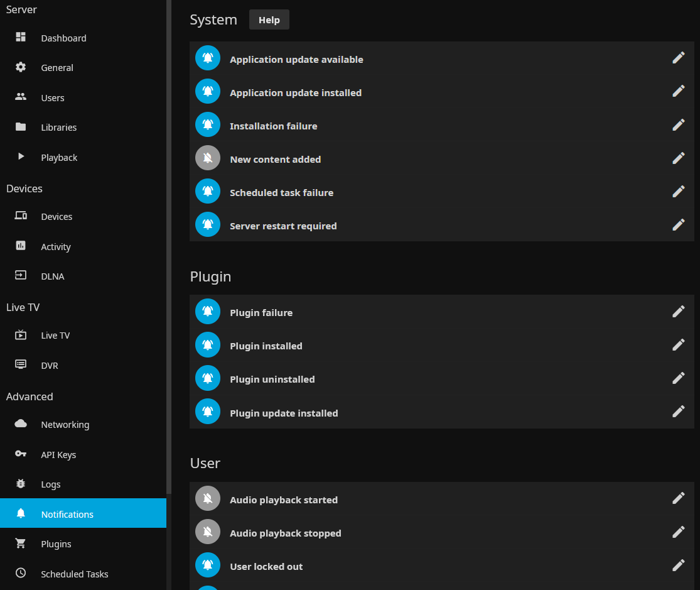Toggle bell for New content added
The image size is (700, 590).
point(208,158)
